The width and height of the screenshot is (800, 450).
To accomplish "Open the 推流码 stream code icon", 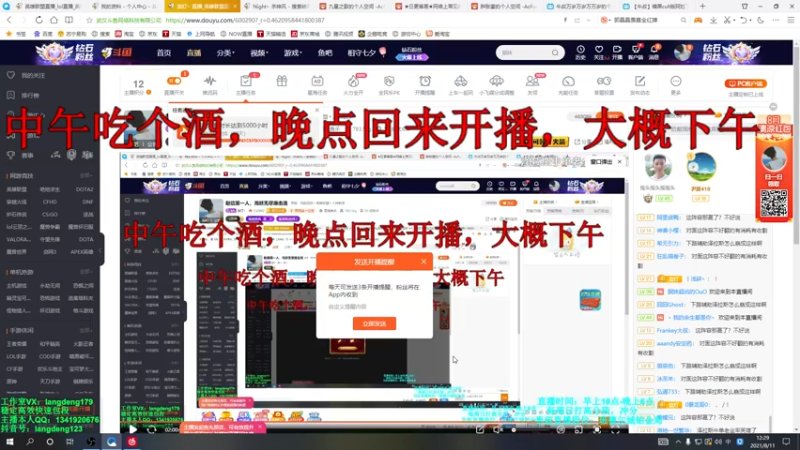I will (210, 81).
